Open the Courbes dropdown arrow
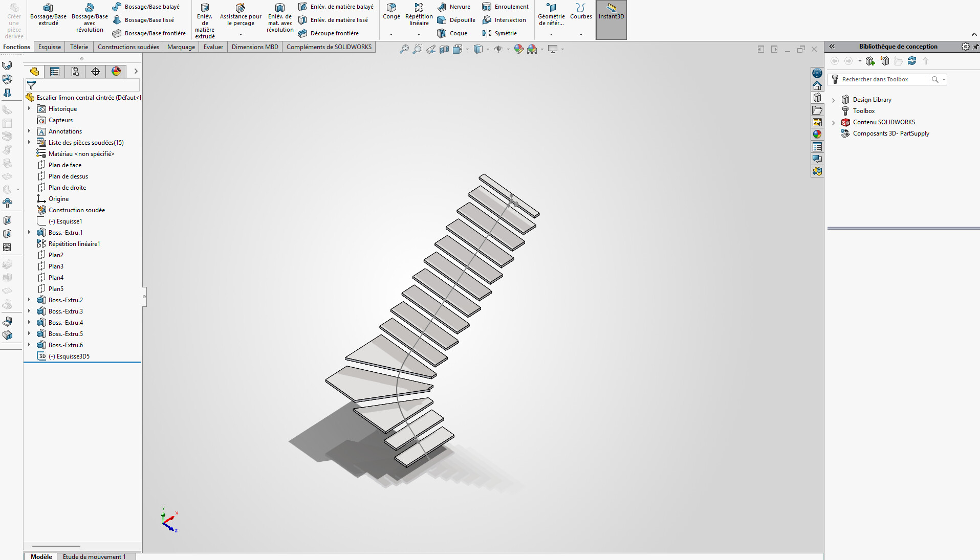 581,34
